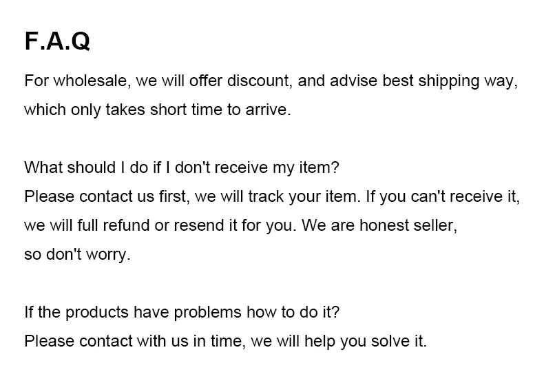
Task: Click the words "We are honest seller"
Action: 379,225
